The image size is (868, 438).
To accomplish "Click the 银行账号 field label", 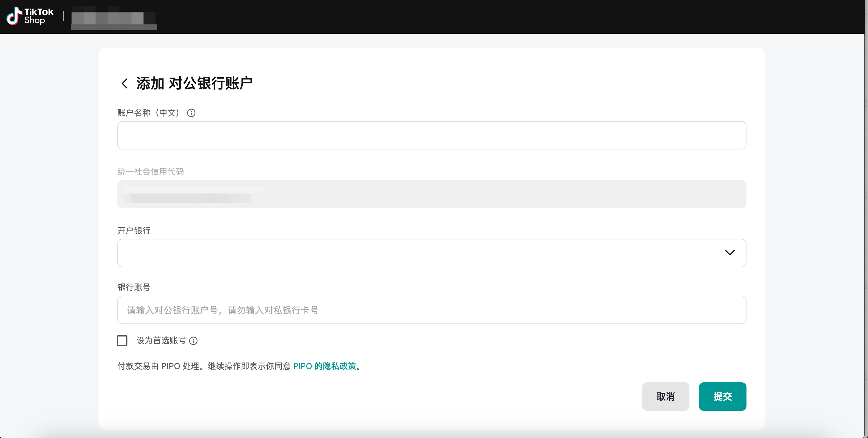I will coord(134,287).
